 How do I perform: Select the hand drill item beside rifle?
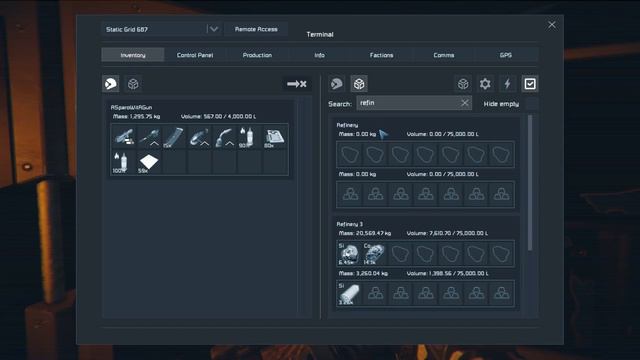coord(149,137)
